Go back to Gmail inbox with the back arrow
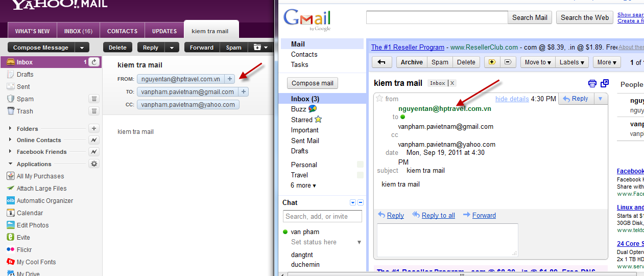This screenshot has height=276, width=644. (381, 62)
